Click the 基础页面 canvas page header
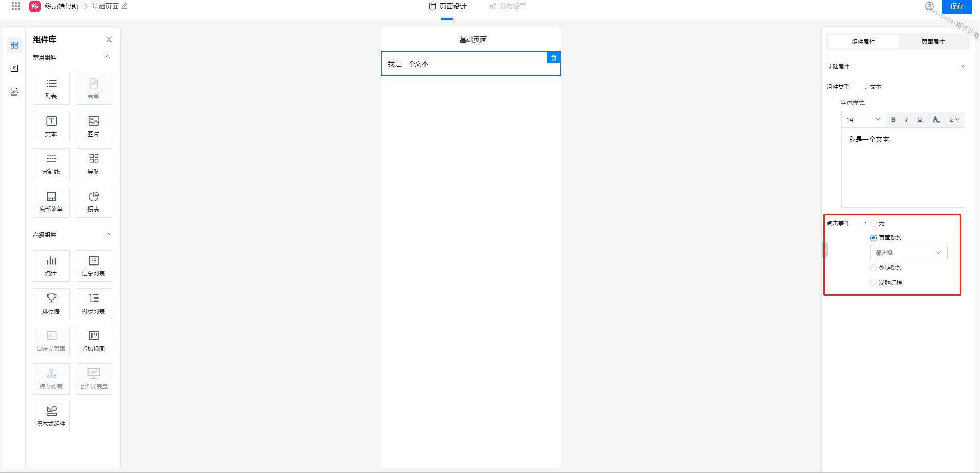980x474 pixels. coord(471,40)
